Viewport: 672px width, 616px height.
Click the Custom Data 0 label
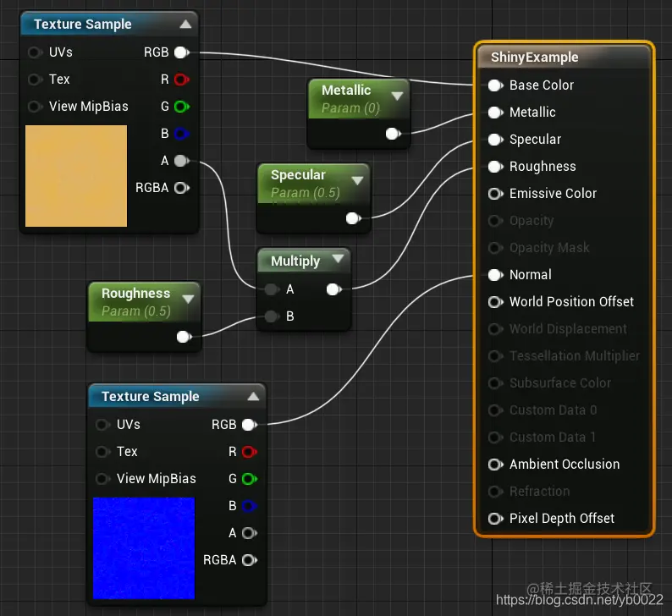pos(553,410)
